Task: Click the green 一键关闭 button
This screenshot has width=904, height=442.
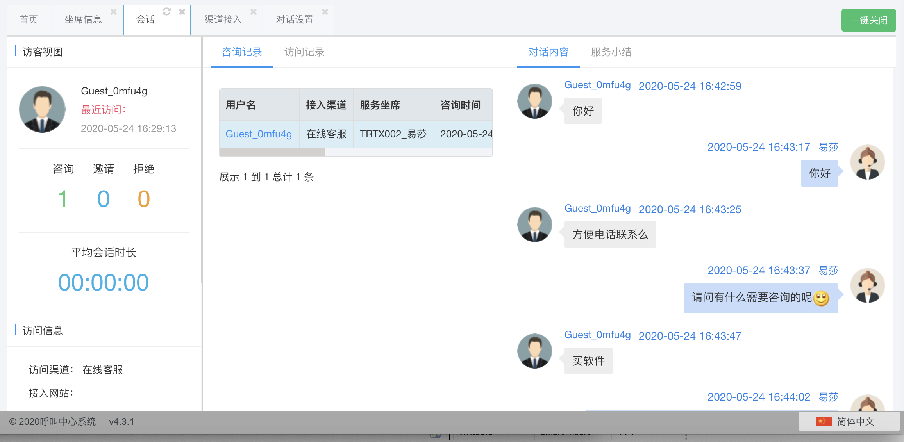Action: pos(869,20)
